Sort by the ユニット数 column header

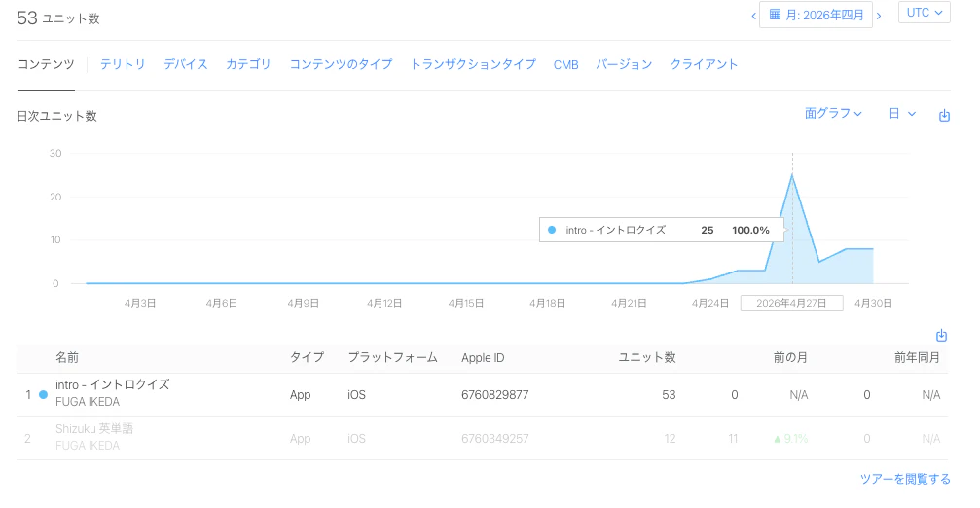pyautogui.click(x=647, y=357)
